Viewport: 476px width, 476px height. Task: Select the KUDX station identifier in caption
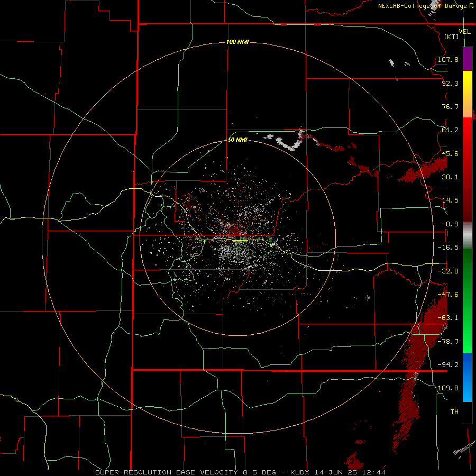tap(300, 472)
